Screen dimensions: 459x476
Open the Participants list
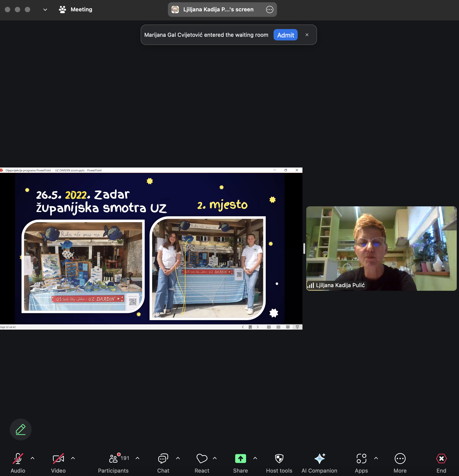coord(114,459)
